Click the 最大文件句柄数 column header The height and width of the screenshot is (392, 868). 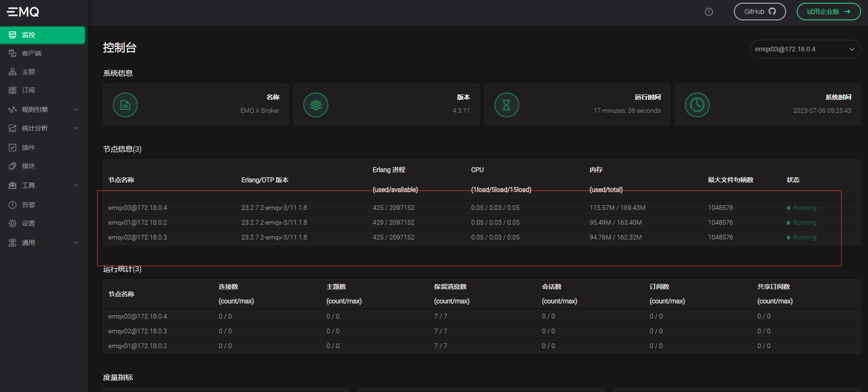731,180
